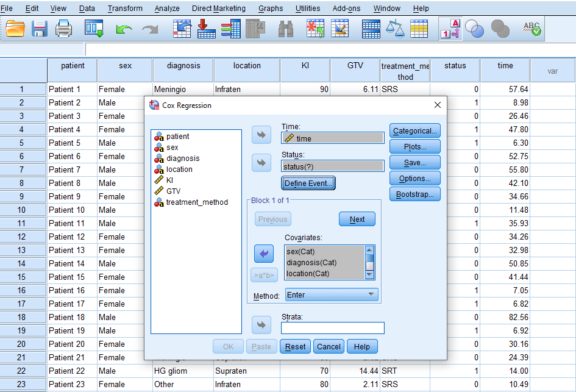Click the Split file icon
The width and height of the screenshot is (576, 392).
371,29
